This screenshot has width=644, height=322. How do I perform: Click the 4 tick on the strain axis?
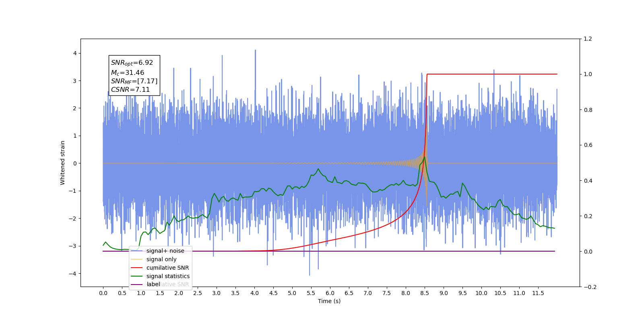coord(74,53)
